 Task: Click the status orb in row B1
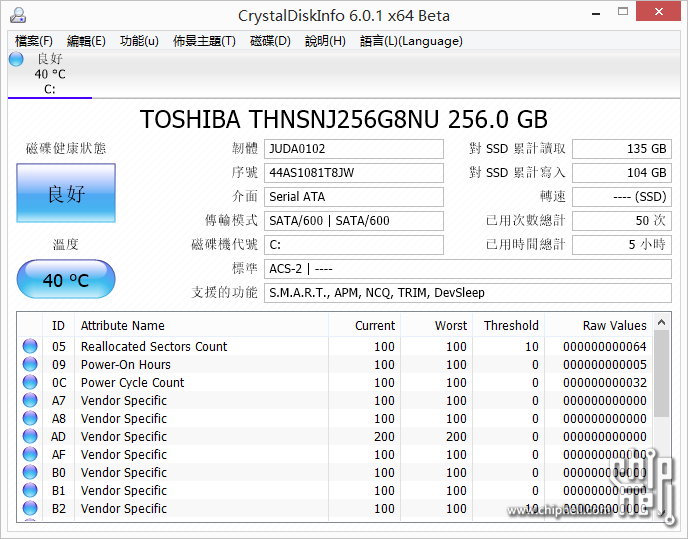click(30, 490)
